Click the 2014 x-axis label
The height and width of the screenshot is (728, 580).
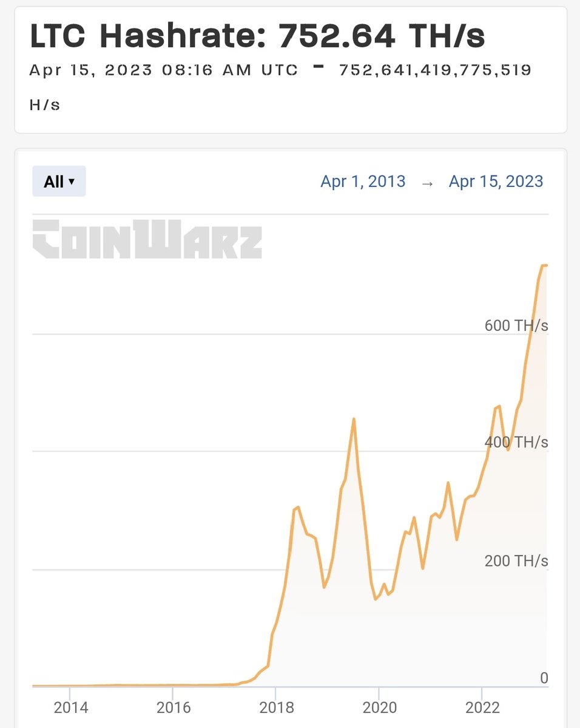pos(70,707)
